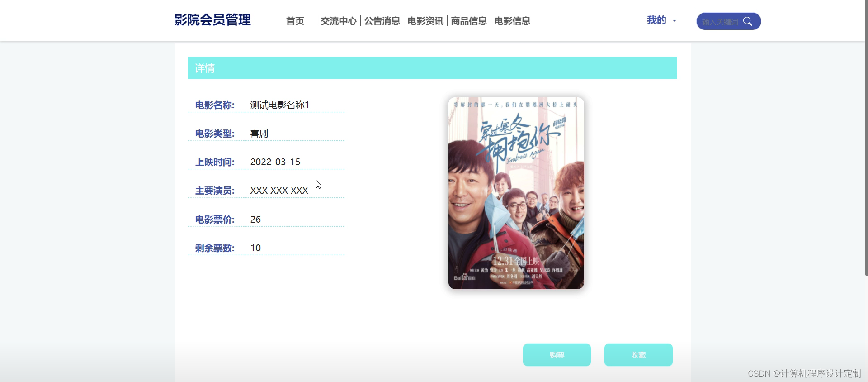This screenshot has height=382, width=868.
Task: Click the 购票 buy ticket button
Action: (557, 355)
